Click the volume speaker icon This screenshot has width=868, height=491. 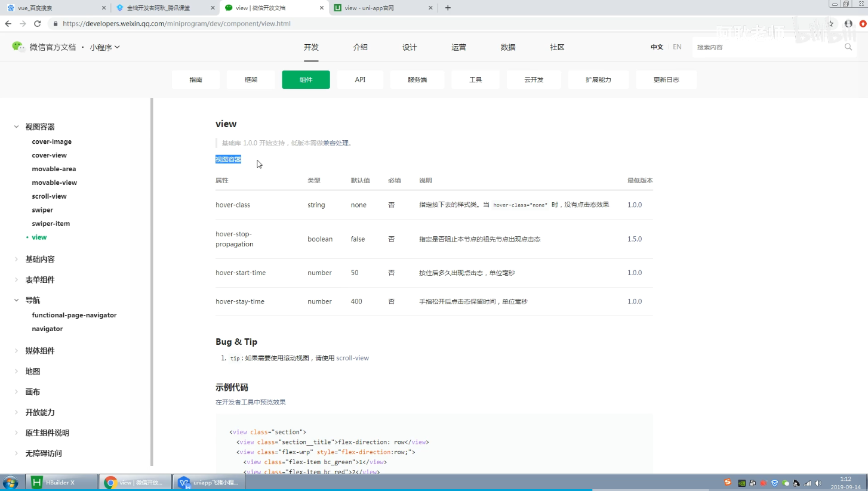tap(818, 483)
